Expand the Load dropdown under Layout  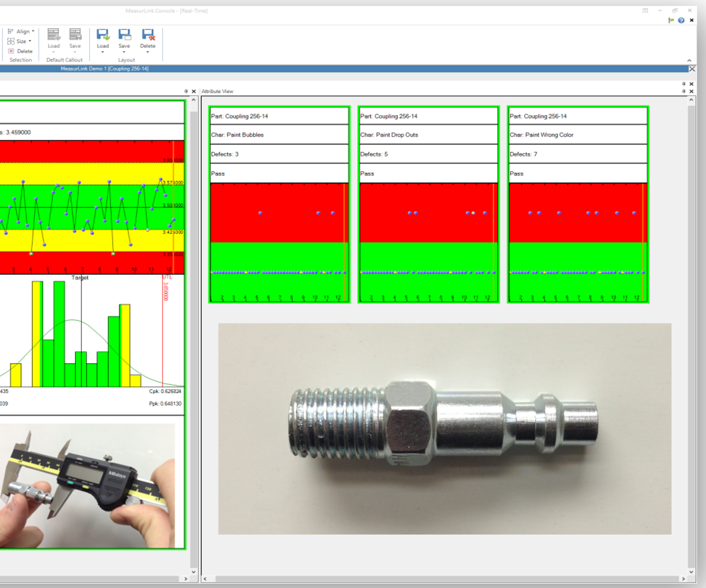[103, 52]
